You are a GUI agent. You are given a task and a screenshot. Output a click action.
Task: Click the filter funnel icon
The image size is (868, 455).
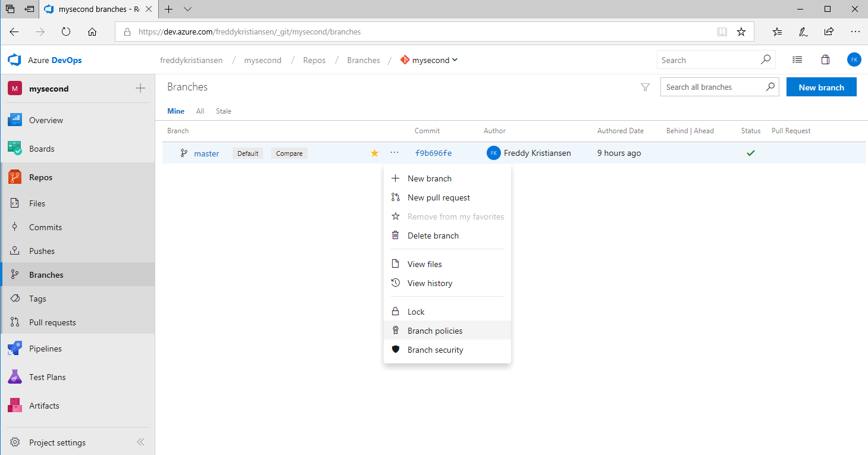(645, 87)
